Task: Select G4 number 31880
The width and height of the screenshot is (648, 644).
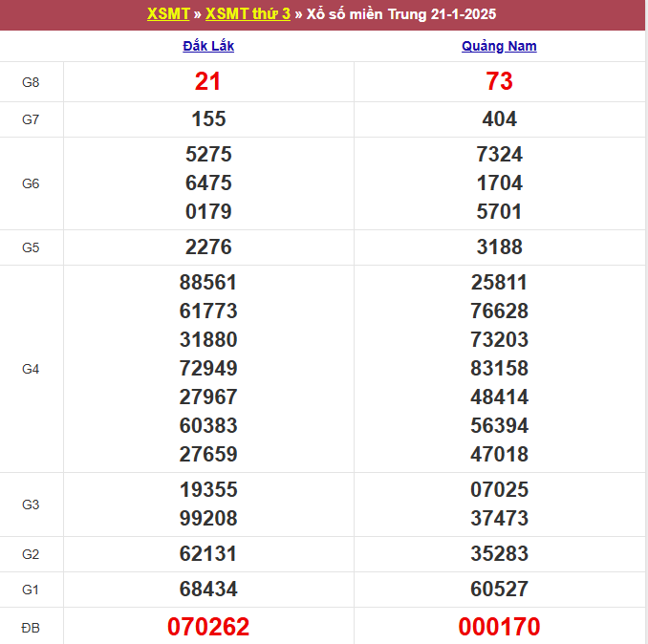Action: point(208,339)
